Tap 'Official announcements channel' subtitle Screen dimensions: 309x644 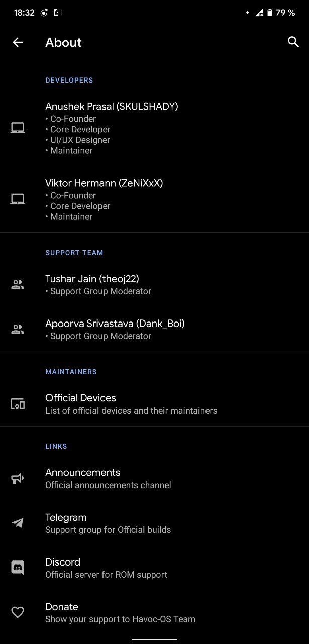(108, 485)
